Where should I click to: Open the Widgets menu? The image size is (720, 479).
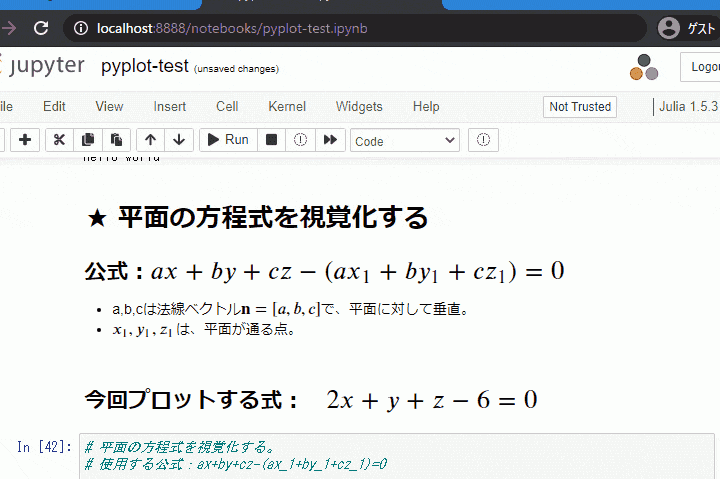coord(359,107)
